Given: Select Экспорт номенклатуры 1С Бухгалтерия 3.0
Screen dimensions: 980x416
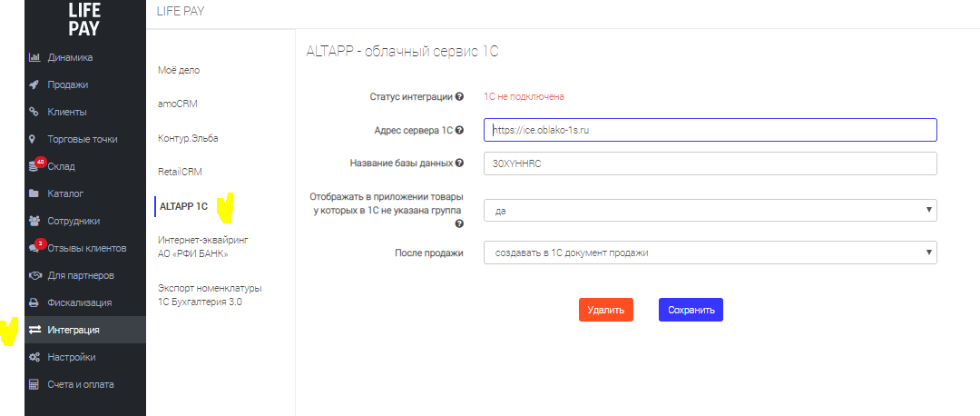Looking at the screenshot, I should (x=210, y=295).
